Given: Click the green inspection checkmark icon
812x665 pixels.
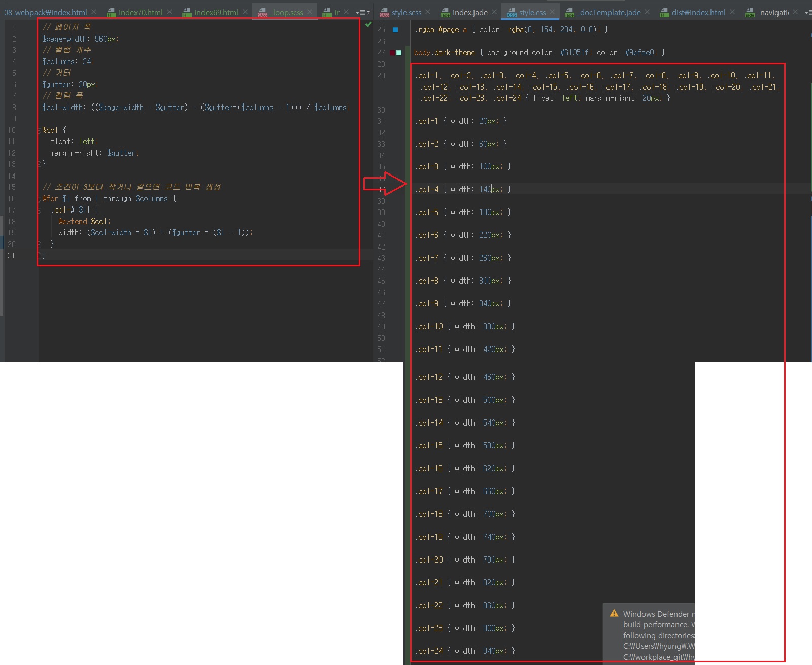Looking at the screenshot, I should 368,24.
